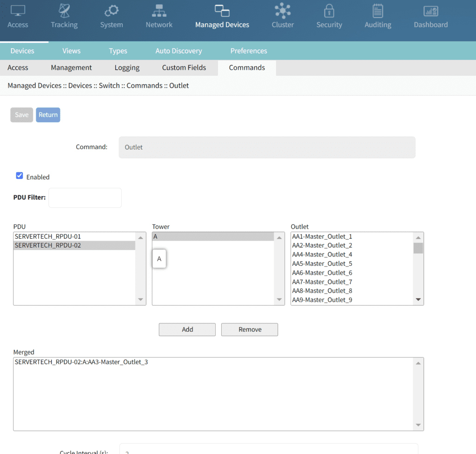The width and height of the screenshot is (476, 454).
Task: Select SERVERTECH_RPDU-01 in PDU list
Action: point(48,237)
